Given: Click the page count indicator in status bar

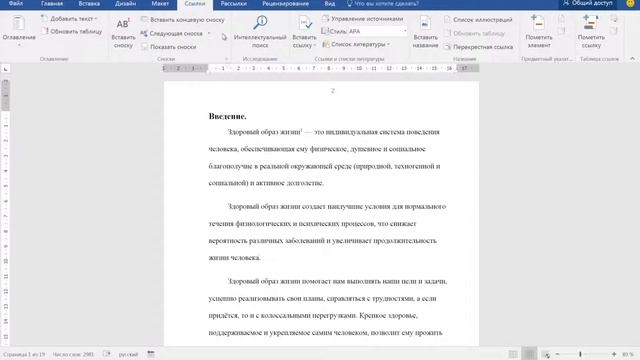Looking at the screenshot, I should click(x=24, y=354).
